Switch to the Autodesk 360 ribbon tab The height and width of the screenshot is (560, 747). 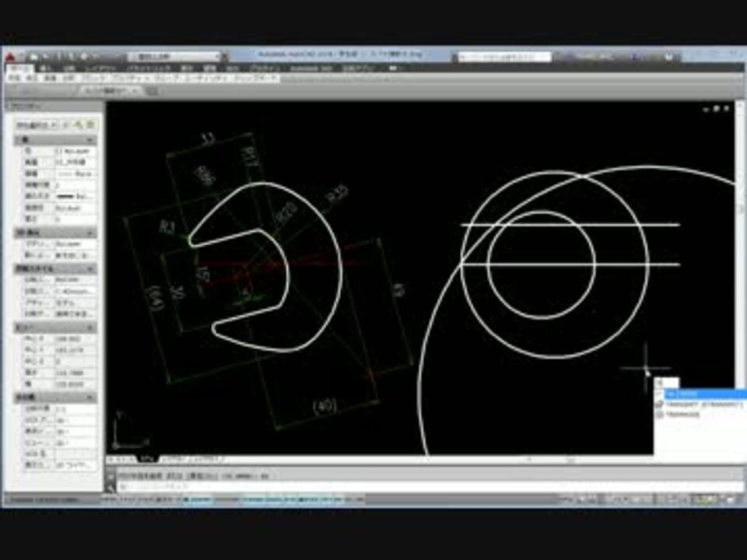[x=310, y=68]
